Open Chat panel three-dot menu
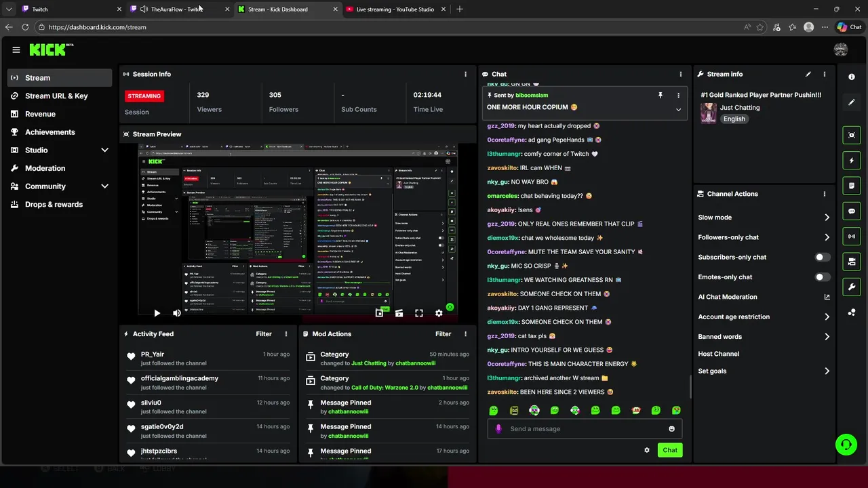This screenshot has height=488, width=868. click(681, 74)
